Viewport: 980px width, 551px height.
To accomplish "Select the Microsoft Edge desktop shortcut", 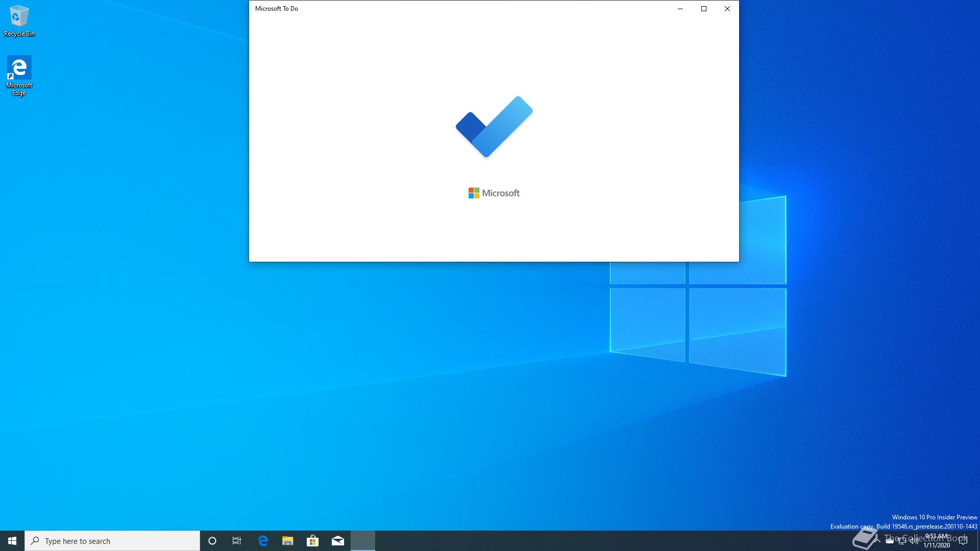I will (19, 76).
